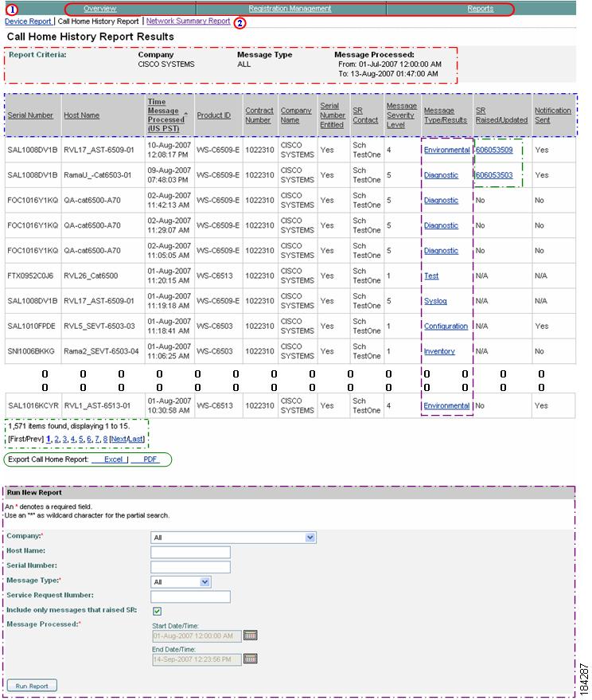Sort by Contract Number column header
The width and height of the screenshot is (592, 700).
click(259, 115)
